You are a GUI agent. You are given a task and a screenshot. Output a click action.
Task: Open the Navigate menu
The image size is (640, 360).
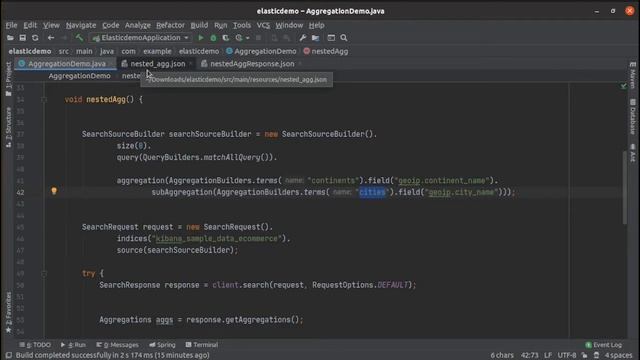(81, 25)
